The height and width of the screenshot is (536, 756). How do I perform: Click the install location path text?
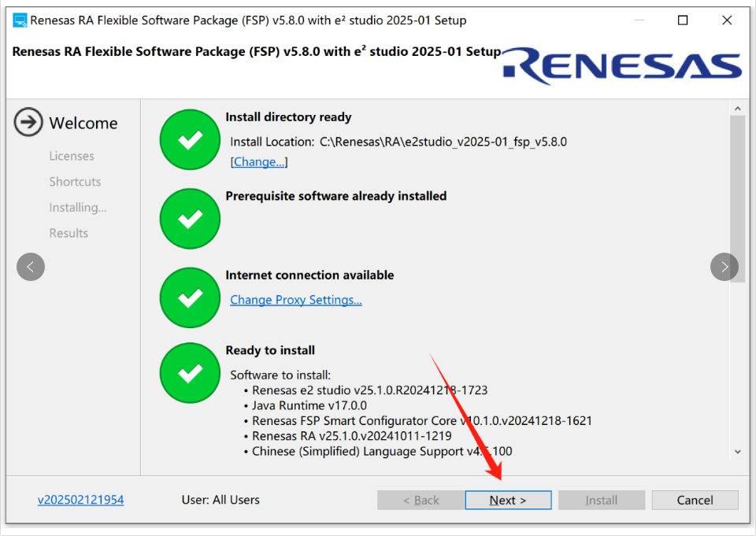443,142
